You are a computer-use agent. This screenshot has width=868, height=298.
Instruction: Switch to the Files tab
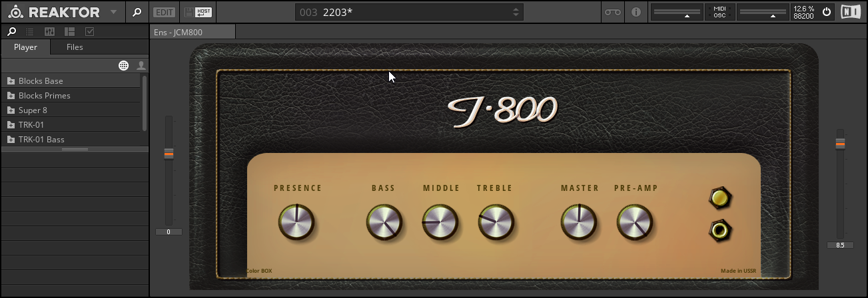pos(75,47)
